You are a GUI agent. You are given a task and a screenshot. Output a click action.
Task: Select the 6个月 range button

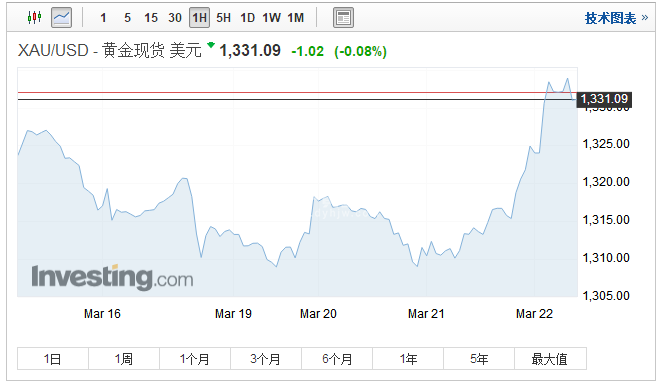tap(337, 359)
